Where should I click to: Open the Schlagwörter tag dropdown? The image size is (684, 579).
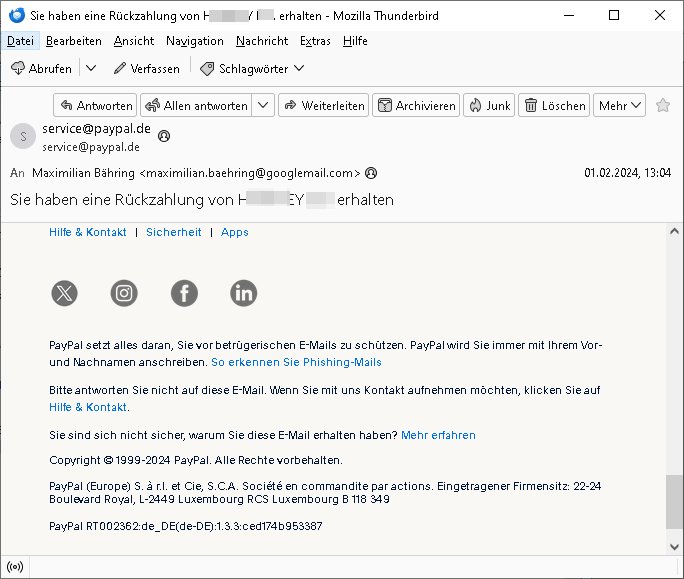click(x=252, y=69)
